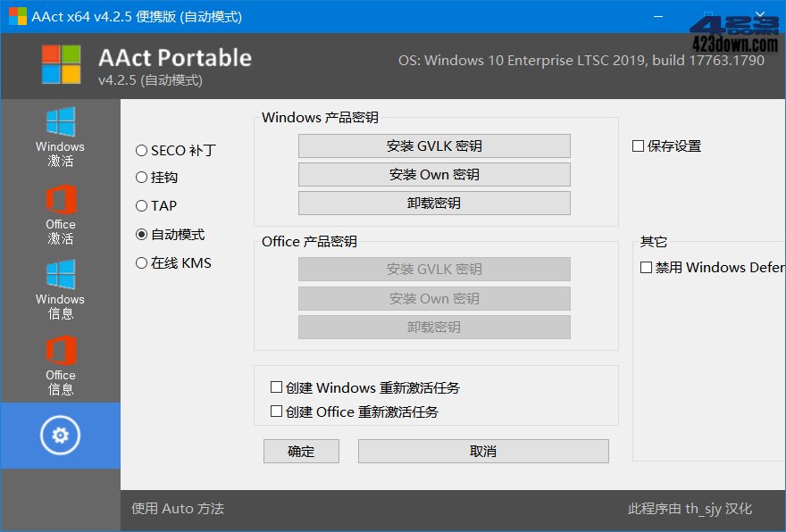Enable the 保存设置 checkbox
This screenshot has width=786, height=532.
[x=640, y=146]
